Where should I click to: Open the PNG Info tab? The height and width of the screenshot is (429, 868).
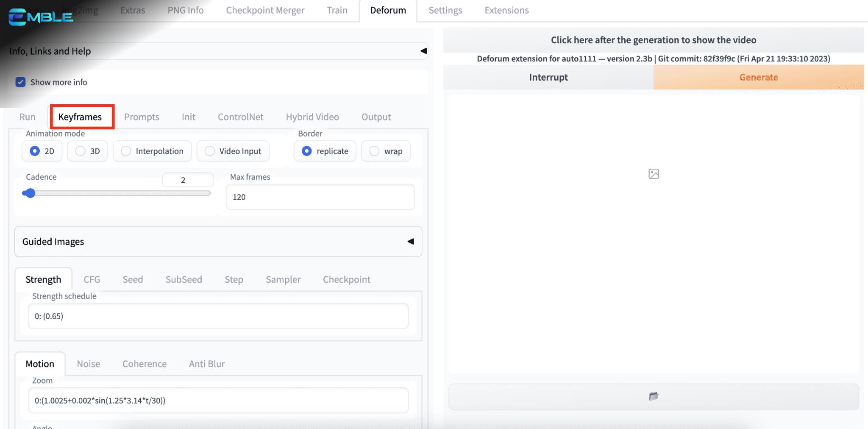pyautogui.click(x=186, y=10)
